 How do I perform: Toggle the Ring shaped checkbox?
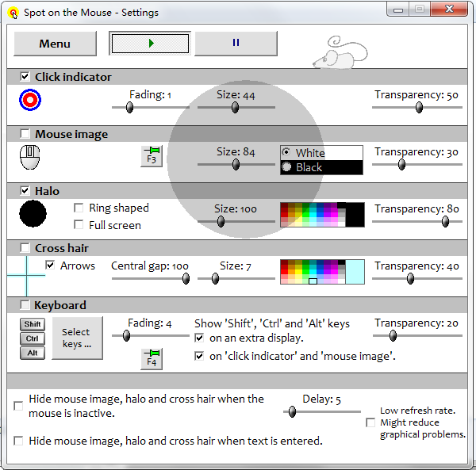(x=79, y=208)
